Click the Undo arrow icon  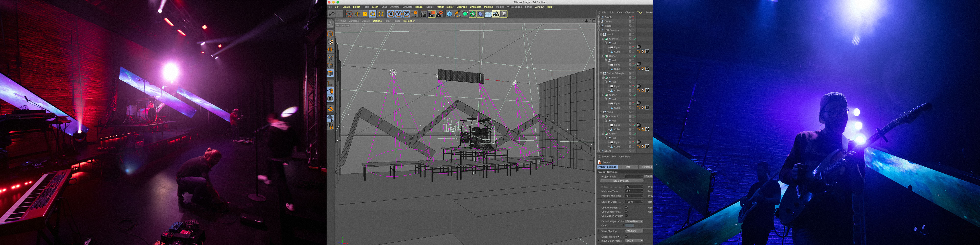(x=332, y=14)
